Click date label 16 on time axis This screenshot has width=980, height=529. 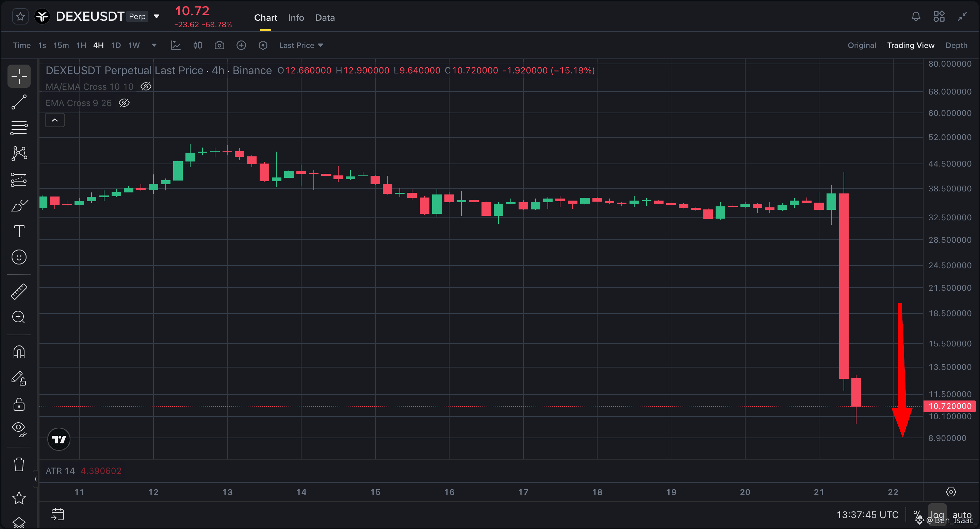[449, 492]
